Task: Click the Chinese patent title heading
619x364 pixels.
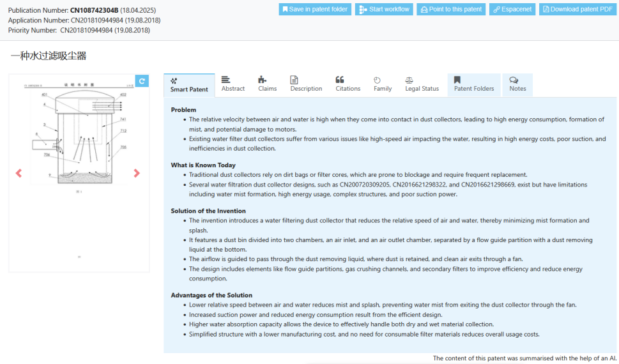Action: pos(49,56)
